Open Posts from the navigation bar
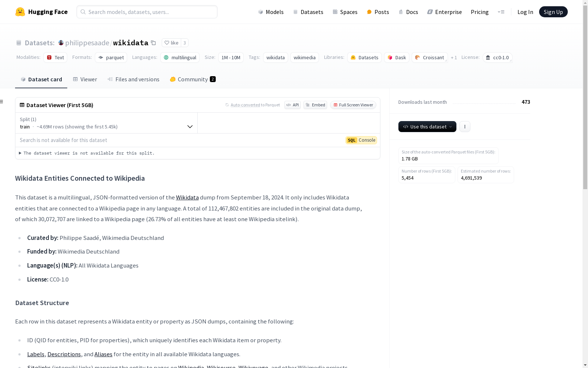The height and width of the screenshot is (368, 588). point(378,12)
